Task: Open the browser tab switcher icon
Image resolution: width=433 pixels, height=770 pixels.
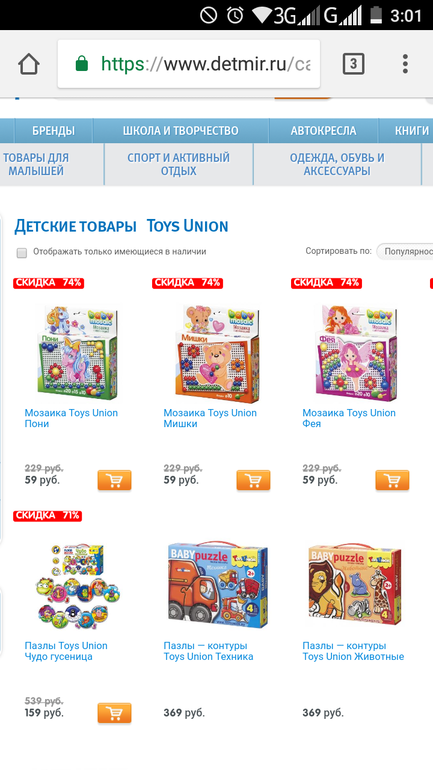Action: tap(353, 64)
